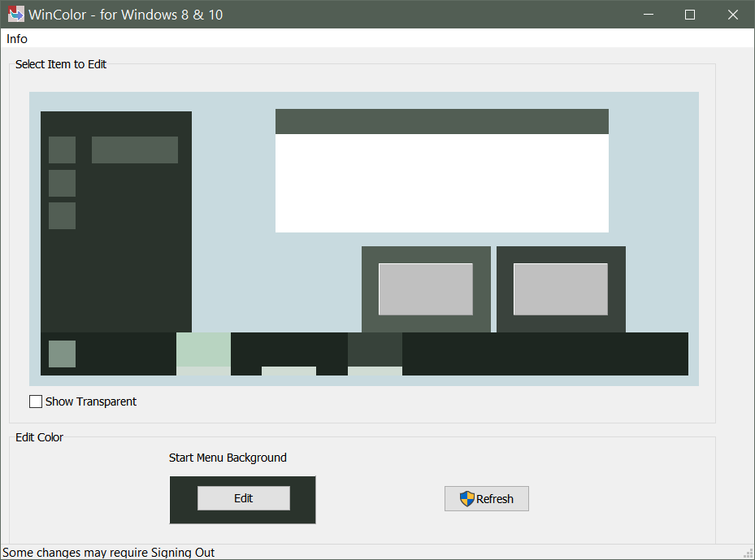Click the WinColor app icon in title bar

(16, 14)
